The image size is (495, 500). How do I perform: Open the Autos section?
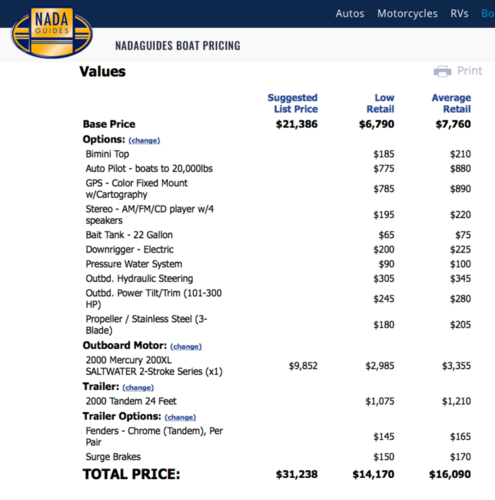(350, 13)
